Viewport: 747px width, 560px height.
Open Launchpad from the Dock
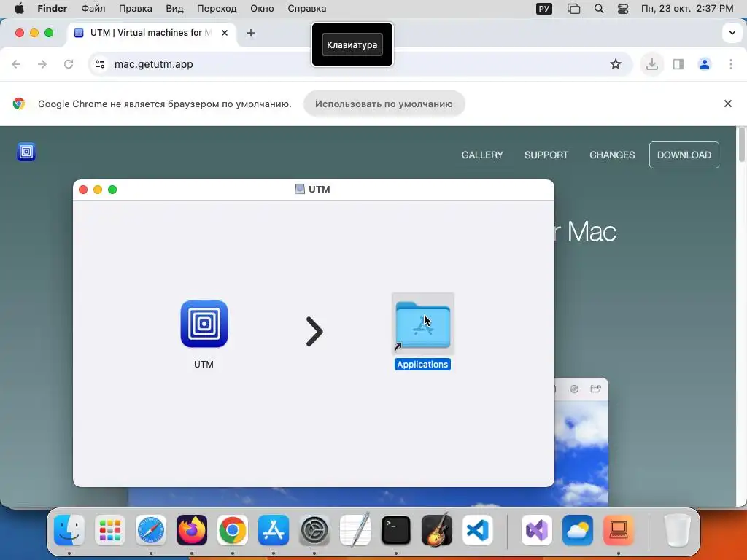point(110,530)
